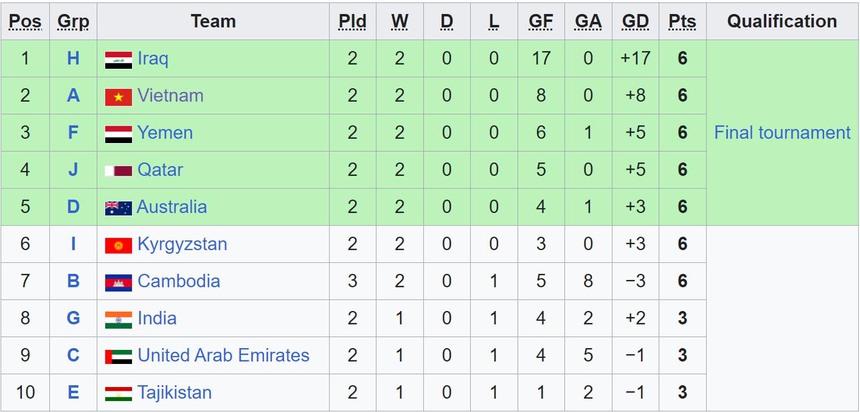860x412 pixels.
Task: Click the Yemen flag icon
Action: pos(118,133)
